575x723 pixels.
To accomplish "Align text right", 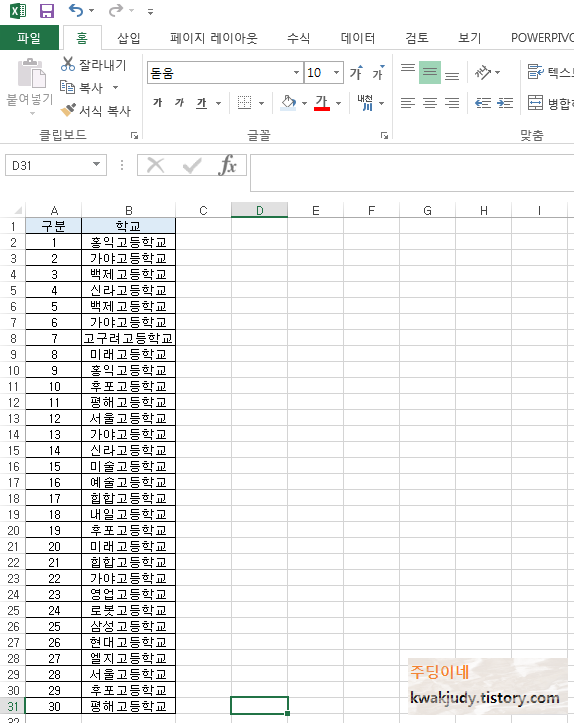I will pos(452,102).
